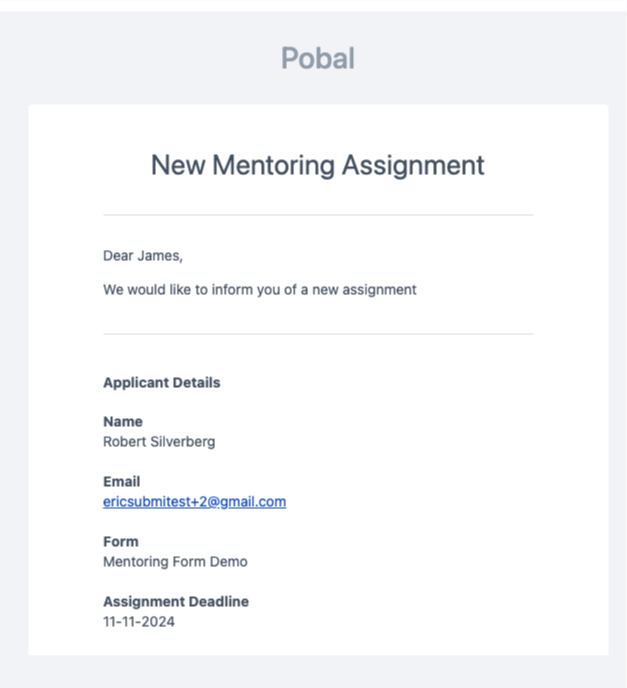The width and height of the screenshot is (627, 688).
Task: Click the sentence about a new assignment
Action: click(260, 290)
